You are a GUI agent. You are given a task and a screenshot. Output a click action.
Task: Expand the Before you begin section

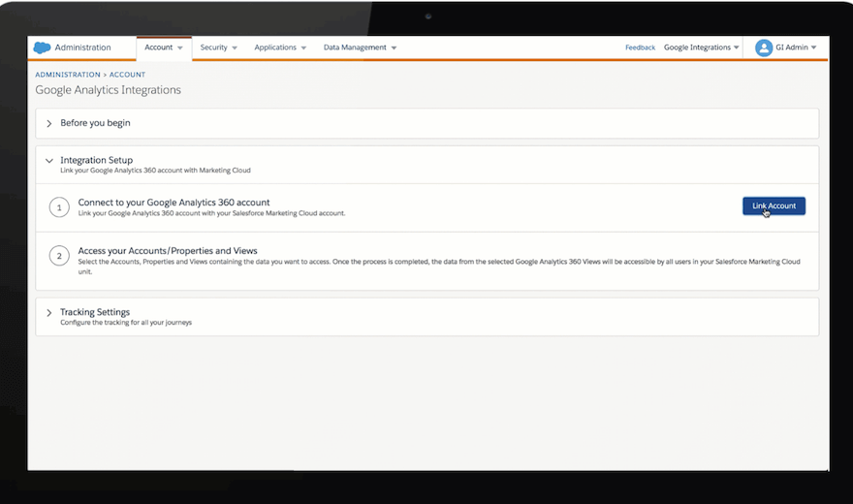point(49,123)
